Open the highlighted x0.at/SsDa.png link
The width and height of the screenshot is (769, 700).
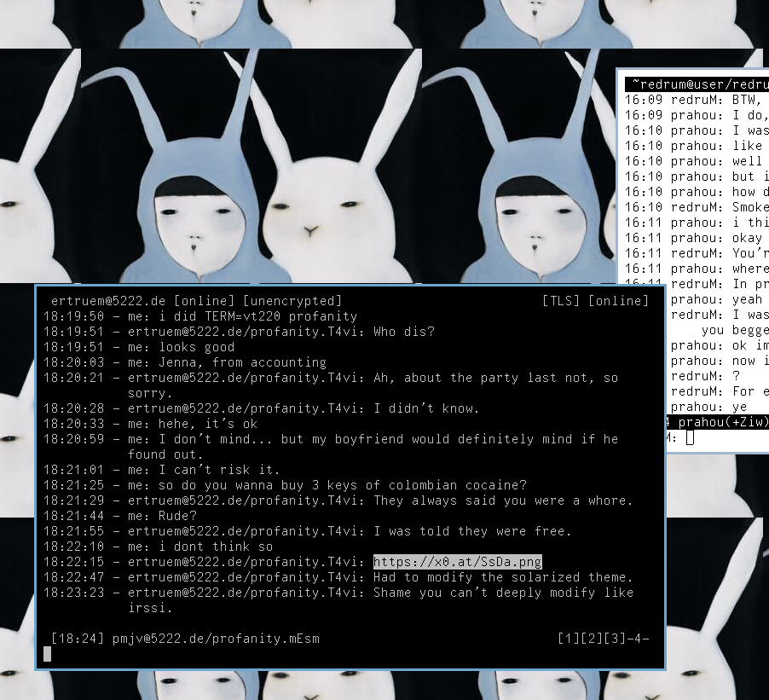pyautogui.click(x=457, y=562)
